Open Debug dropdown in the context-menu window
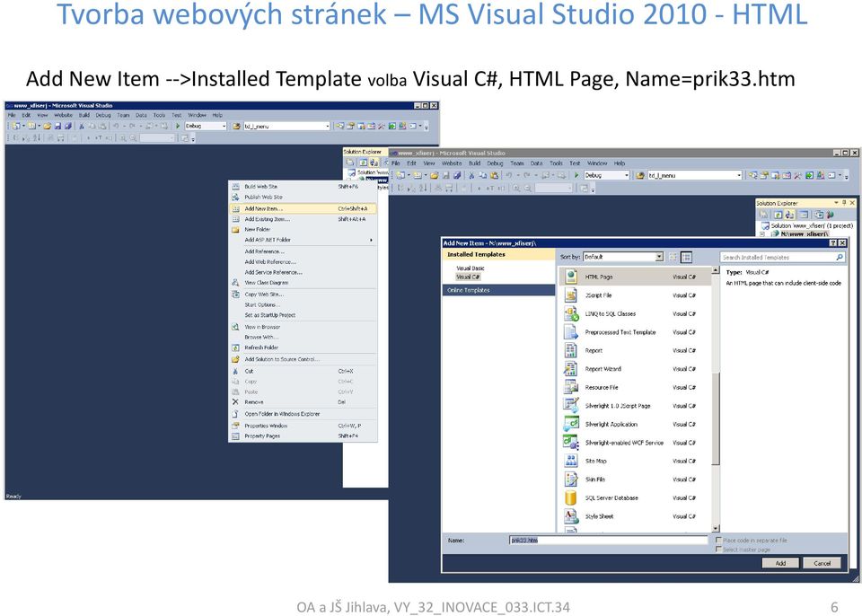The image size is (862, 616). (x=206, y=126)
